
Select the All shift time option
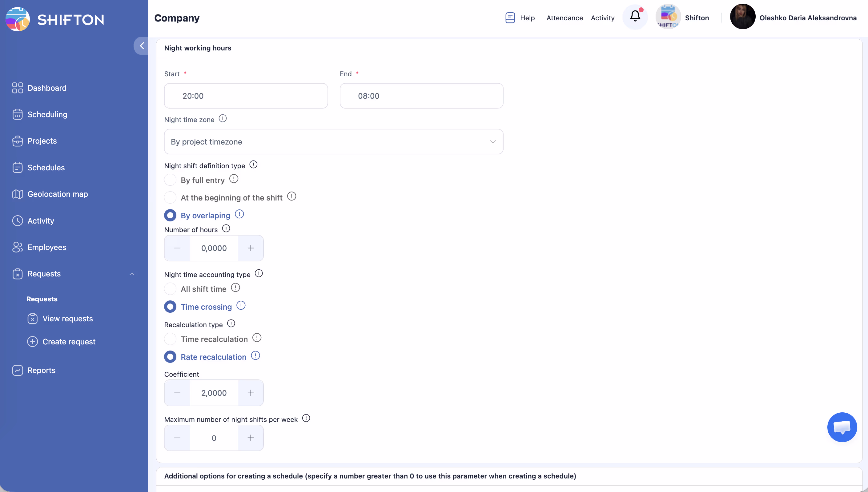coord(170,289)
